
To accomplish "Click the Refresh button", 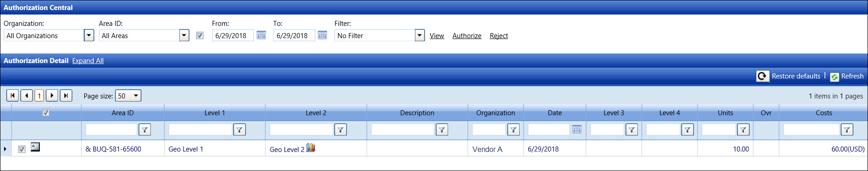I will coord(847,76).
